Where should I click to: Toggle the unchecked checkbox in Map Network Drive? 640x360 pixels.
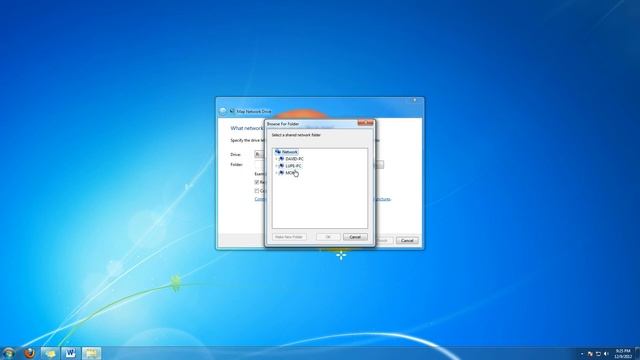(257, 191)
